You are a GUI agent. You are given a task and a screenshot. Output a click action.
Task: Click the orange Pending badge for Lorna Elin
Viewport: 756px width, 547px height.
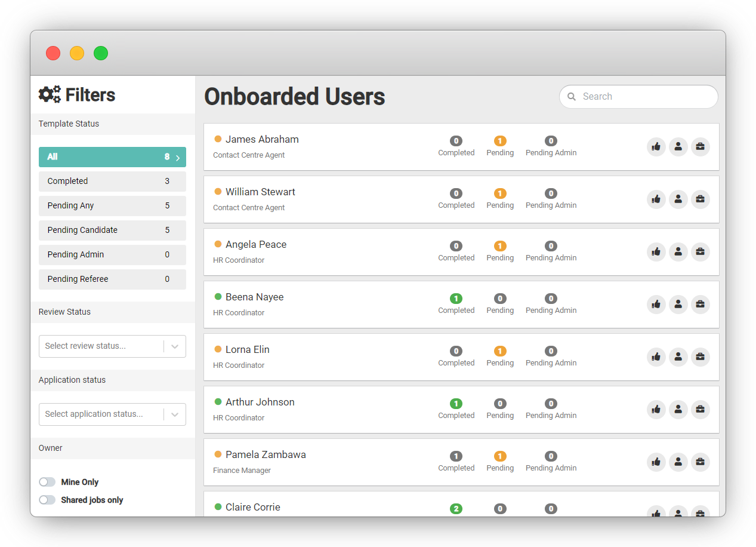(500, 351)
